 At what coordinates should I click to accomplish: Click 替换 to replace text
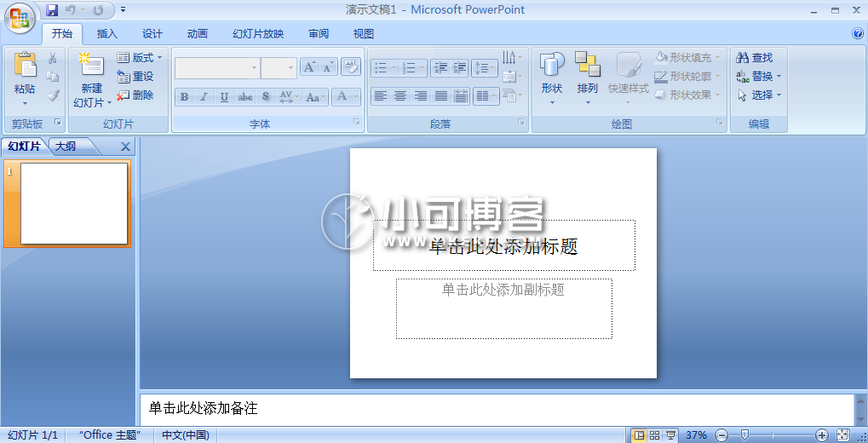click(x=759, y=77)
